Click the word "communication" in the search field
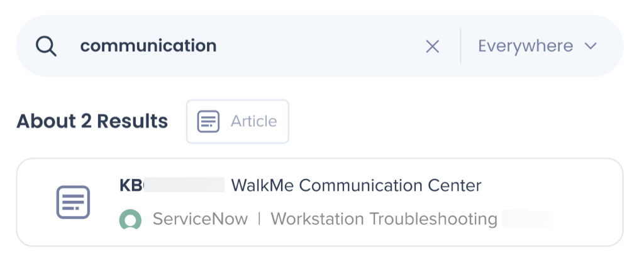Screen dimensions: 644x258 (x=148, y=46)
